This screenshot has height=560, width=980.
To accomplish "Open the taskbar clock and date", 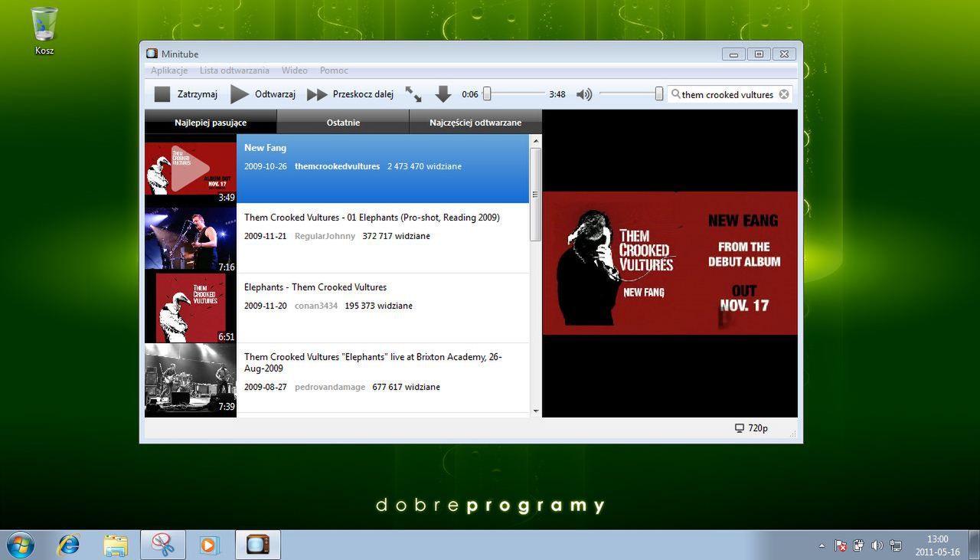I will [x=937, y=545].
